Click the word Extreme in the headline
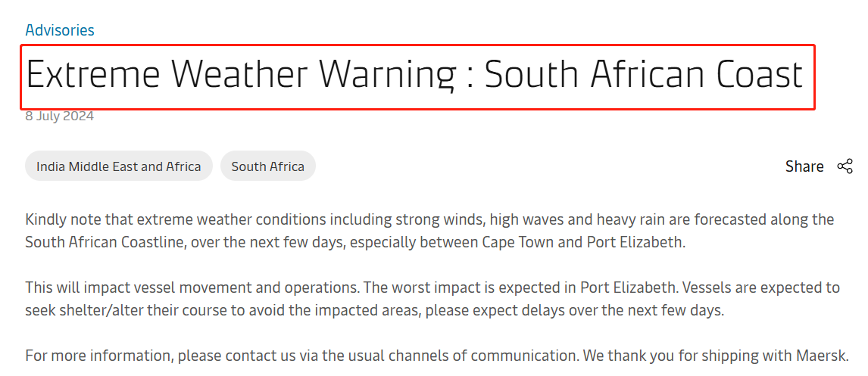The height and width of the screenshot is (376, 868). click(93, 75)
